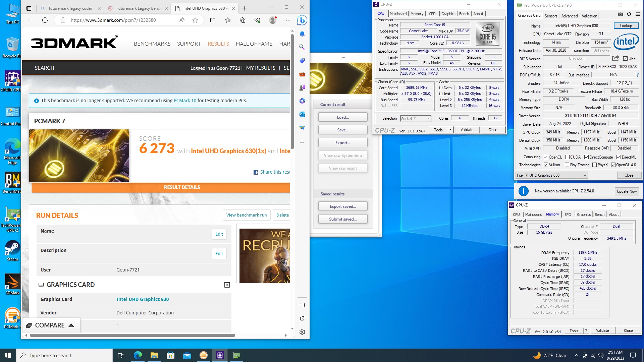The height and width of the screenshot is (362, 644).
Task: Open a new browser tab
Action: (x=244, y=8)
